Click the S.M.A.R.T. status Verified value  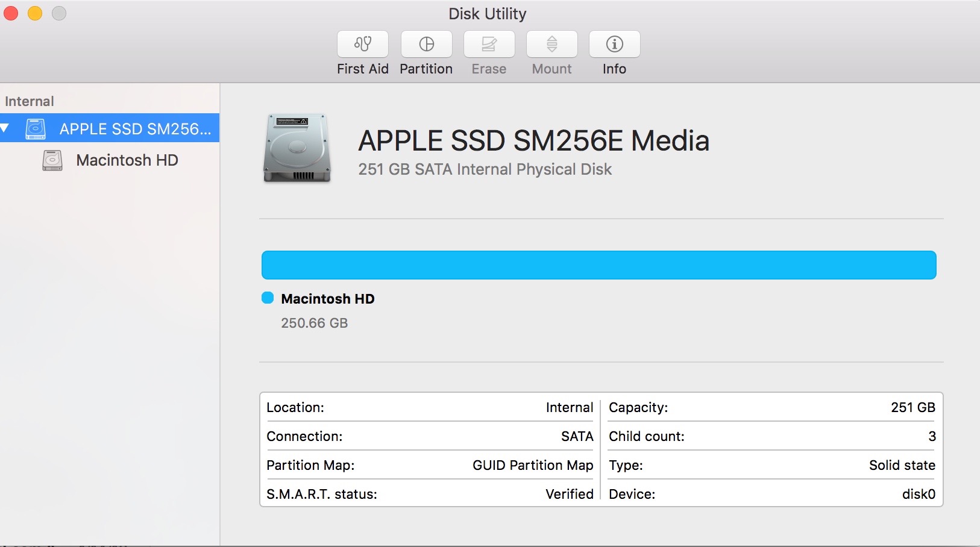coord(570,495)
